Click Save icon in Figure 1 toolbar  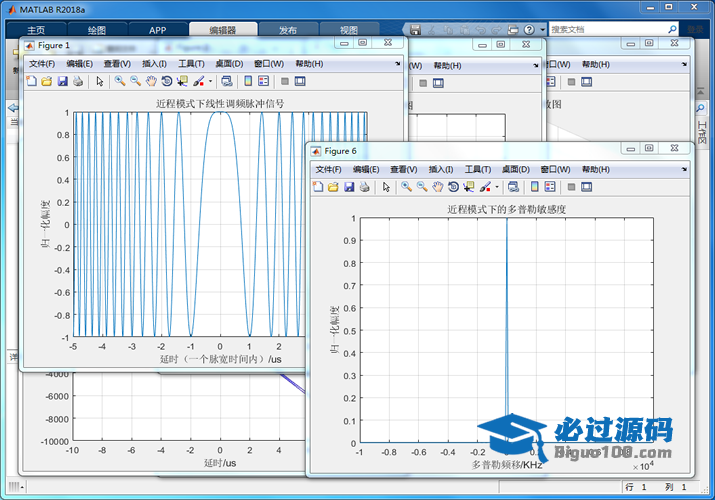(x=62, y=81)
